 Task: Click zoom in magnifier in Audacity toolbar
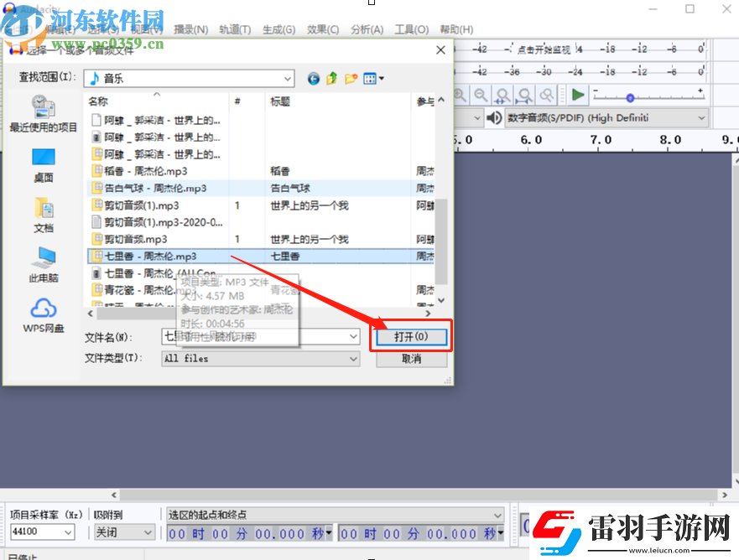coord(460,96)
